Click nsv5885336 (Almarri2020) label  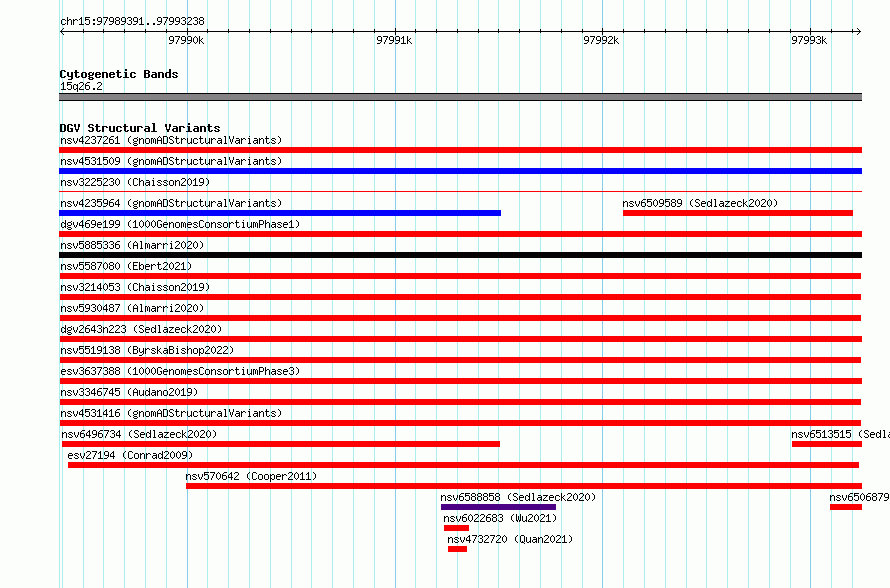pyautogui.click(x=132, y=245)
